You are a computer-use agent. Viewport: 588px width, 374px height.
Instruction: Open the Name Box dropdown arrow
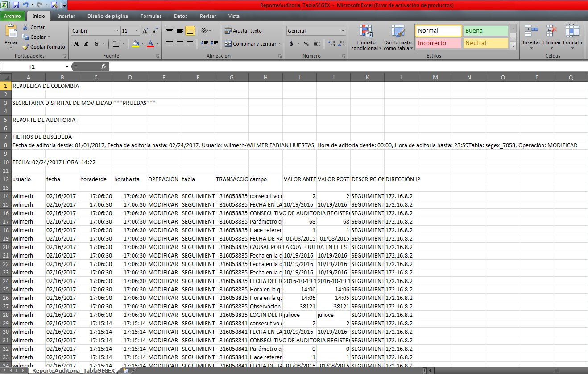click(67, 66)
